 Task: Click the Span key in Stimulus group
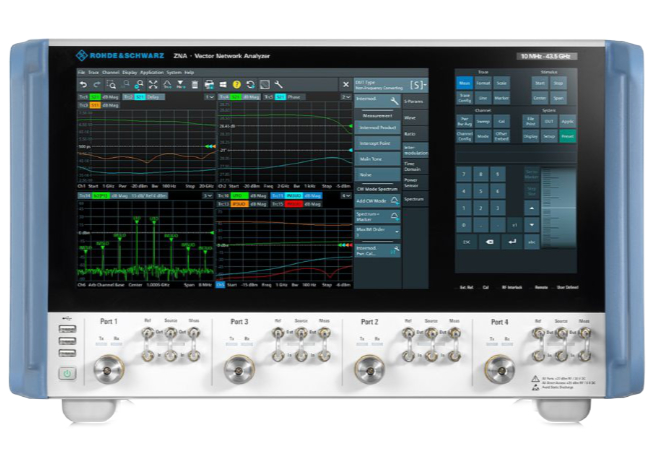point(558,98)
